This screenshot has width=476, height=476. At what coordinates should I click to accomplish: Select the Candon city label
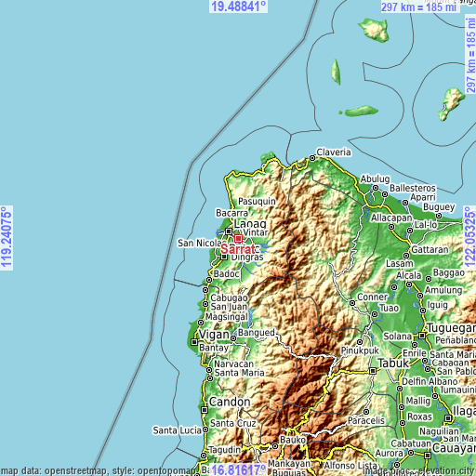tap(230, 402)
